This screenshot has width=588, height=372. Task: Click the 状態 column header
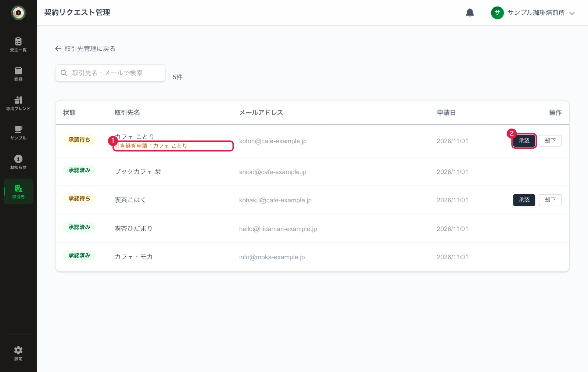[69, 113]
